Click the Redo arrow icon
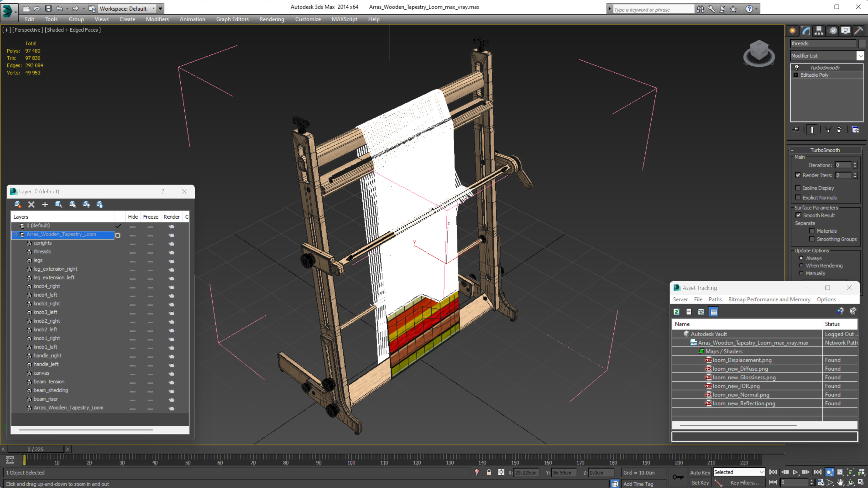The height and width of the screenshot is (488, 868). [x=75, y=9]
